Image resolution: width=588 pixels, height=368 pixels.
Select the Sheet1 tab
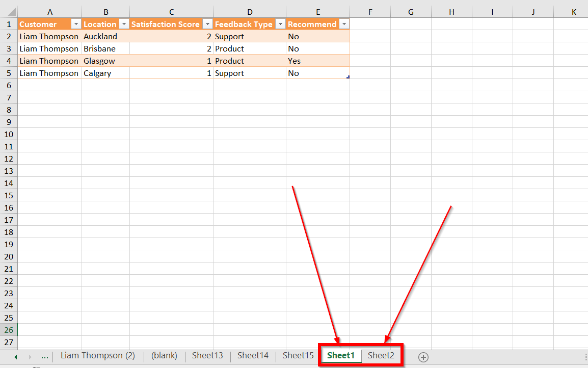click(x=340, y=356)
